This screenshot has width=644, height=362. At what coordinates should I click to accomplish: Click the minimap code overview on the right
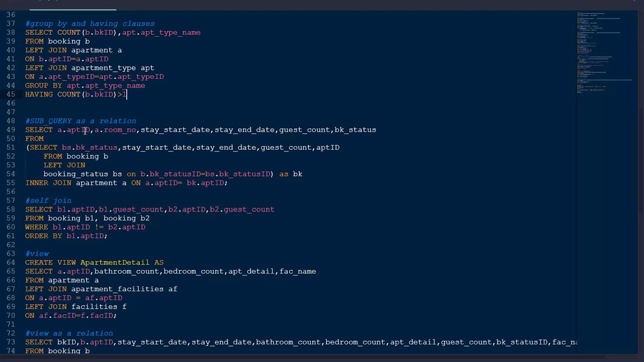604,53
